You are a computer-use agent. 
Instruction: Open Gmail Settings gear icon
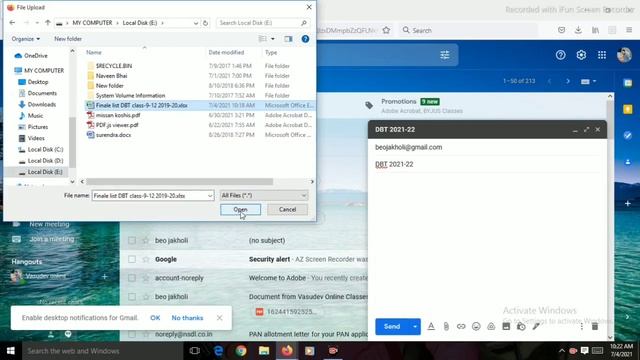coord(581,55)
